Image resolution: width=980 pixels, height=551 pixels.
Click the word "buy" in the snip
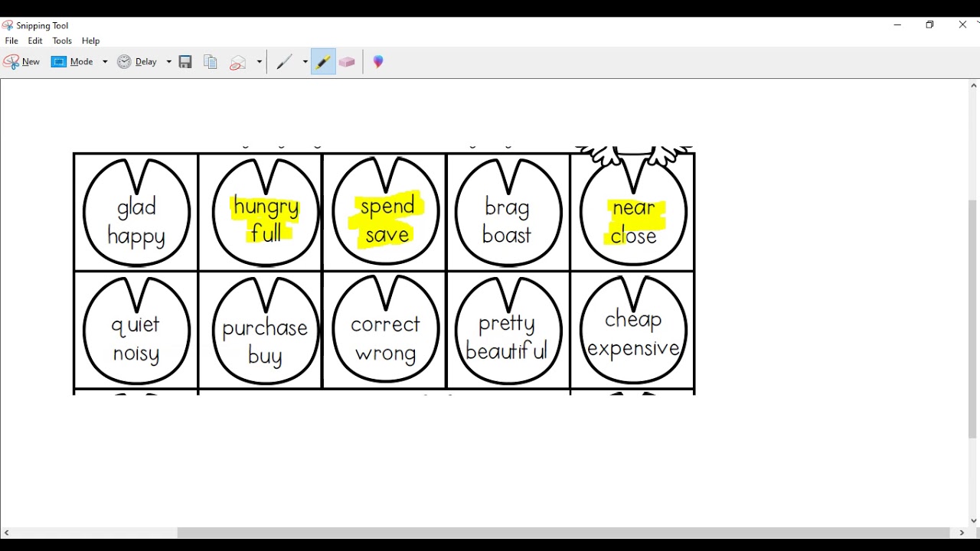[x=265, y=357]
